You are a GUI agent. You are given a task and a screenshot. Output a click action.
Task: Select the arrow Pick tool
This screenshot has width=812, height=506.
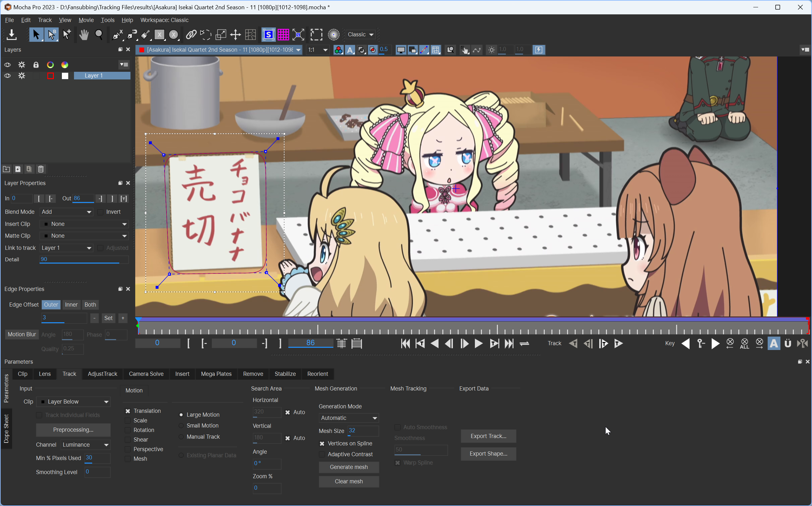(36, 34)
